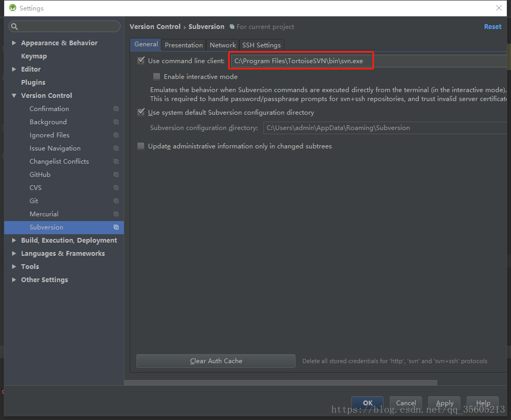The height and width of the screenshot is (420, 511).
Task: Click the project-level icon beside Changelist Conflicts
Action: click(116, 161)
